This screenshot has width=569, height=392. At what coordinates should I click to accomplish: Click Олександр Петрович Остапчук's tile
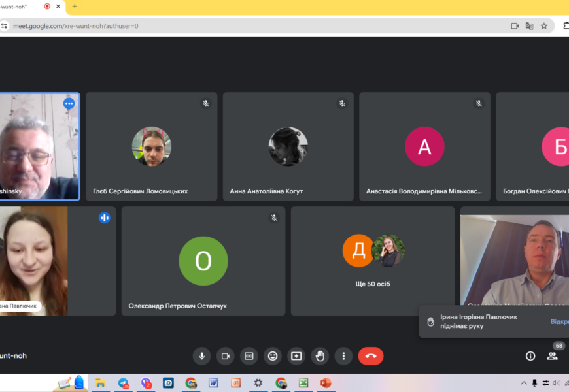point(203,261)
